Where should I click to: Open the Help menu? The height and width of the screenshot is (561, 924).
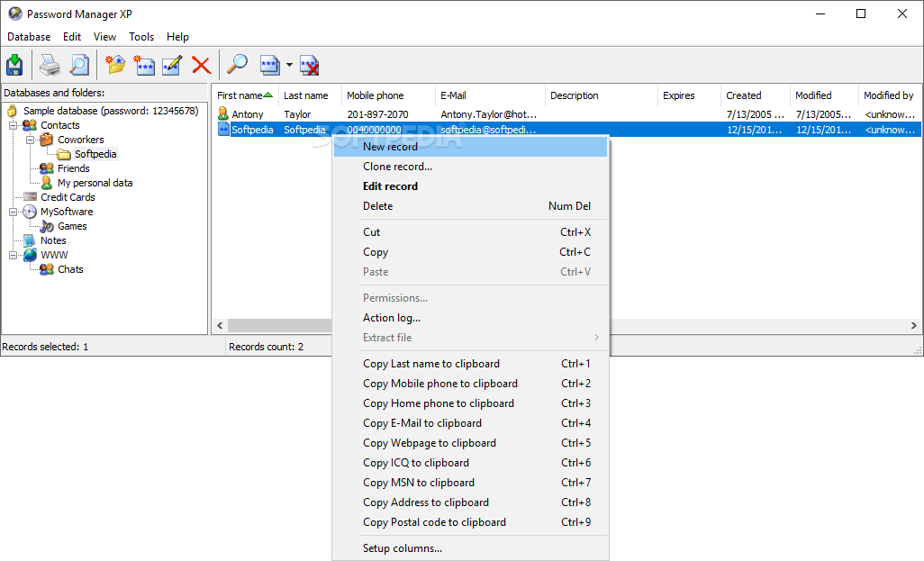(177, 37)
